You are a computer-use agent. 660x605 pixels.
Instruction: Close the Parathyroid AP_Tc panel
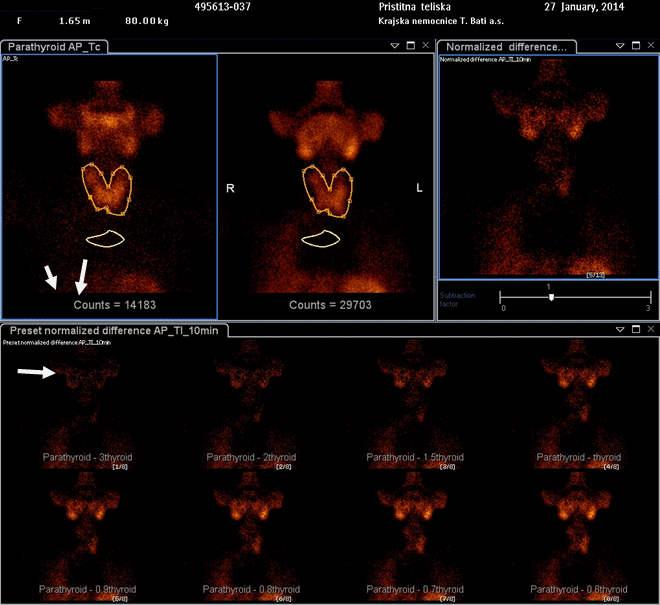coord(425,46)
